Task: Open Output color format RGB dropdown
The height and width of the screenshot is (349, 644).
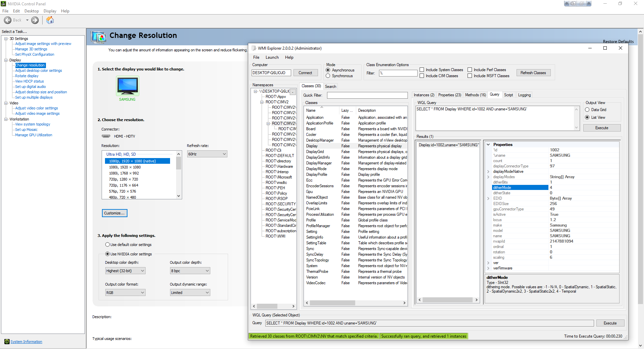Action: (x=125, y=293)
